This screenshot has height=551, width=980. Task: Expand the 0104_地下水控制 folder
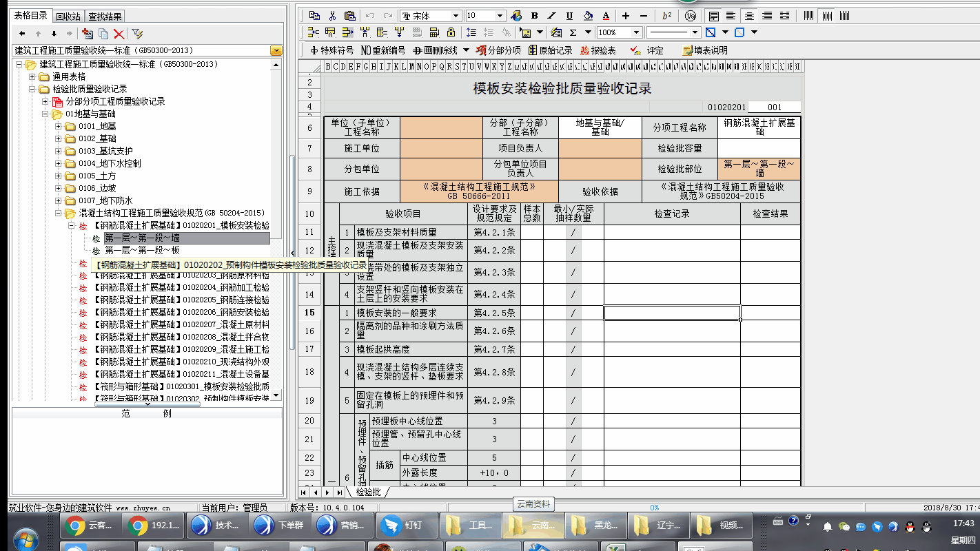(x=59, y=163)
